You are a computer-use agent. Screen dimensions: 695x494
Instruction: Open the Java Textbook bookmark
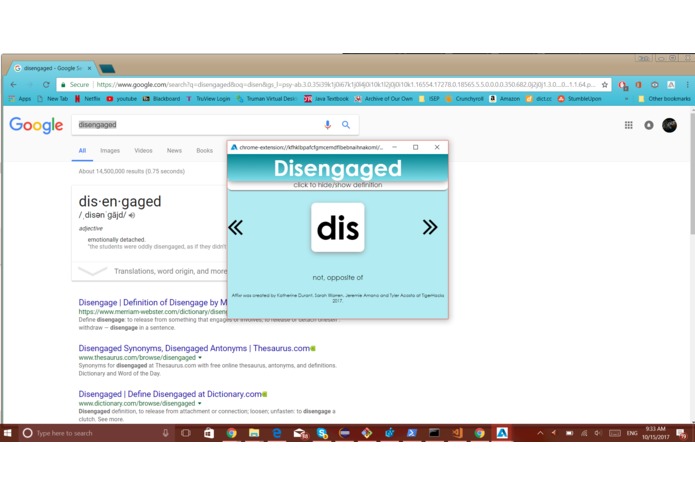click(326, 99)
